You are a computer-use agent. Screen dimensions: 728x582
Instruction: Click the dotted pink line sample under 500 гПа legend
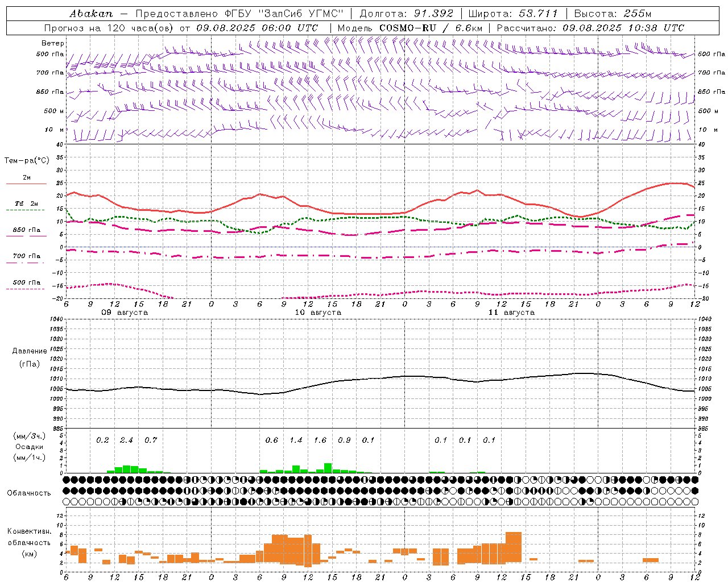pyautogui.click(x=25, y=289)
